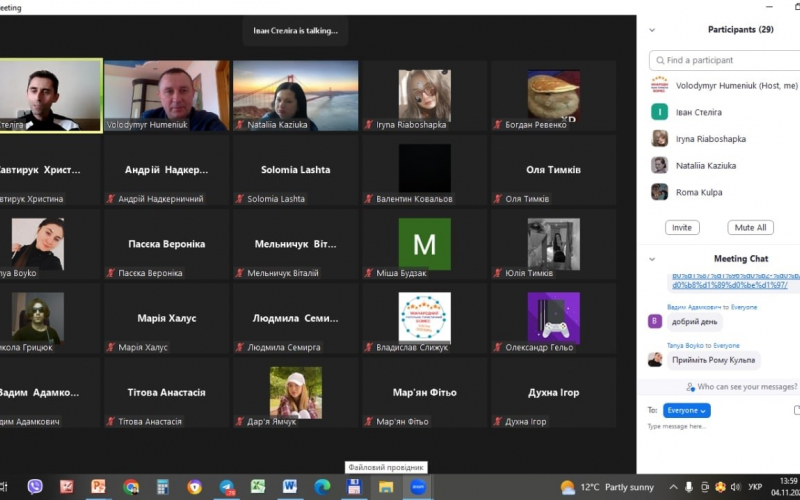Open the floppy-disk app in the taskbar
800x500 pixels.
354,487
